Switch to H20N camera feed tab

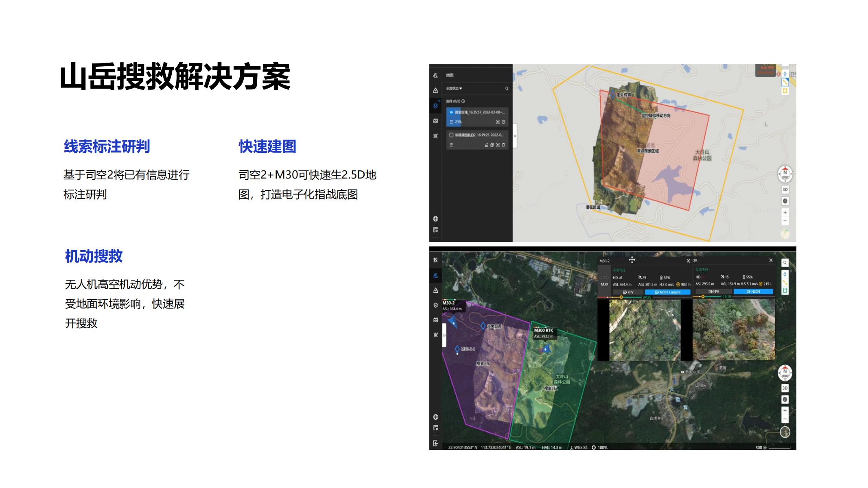pos(753,292)
